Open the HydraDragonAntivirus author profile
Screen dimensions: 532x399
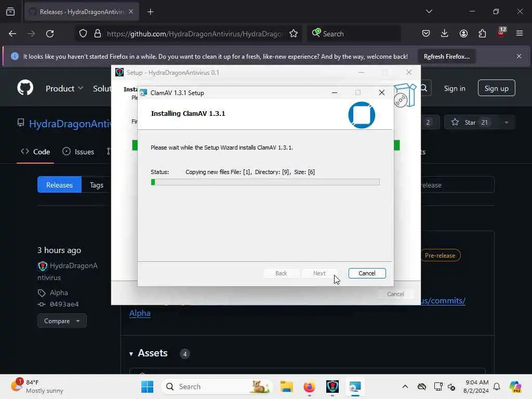[67, 271]
